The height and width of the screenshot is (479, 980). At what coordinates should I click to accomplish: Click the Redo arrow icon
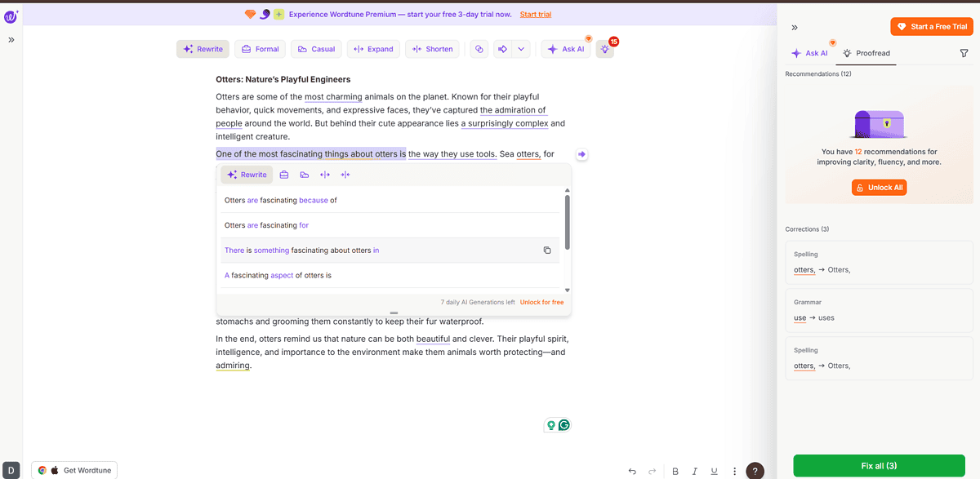click(x=652, y=471)
